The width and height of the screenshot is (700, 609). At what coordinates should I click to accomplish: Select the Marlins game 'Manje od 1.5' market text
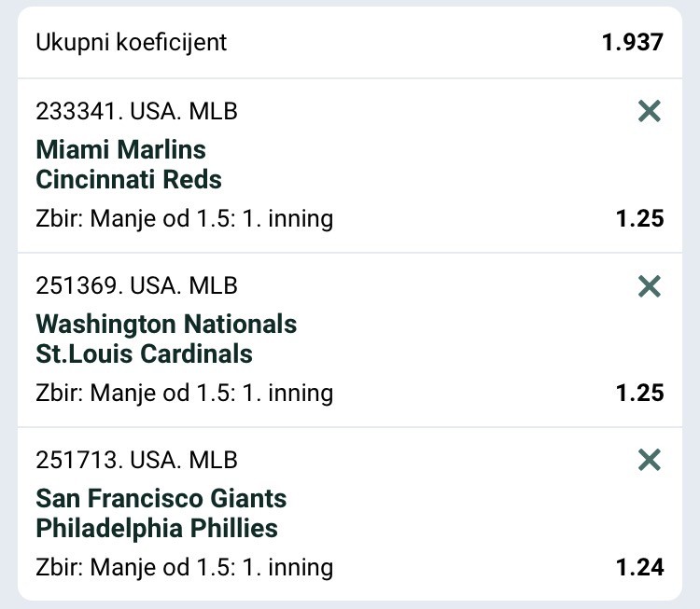coord(184,219)
